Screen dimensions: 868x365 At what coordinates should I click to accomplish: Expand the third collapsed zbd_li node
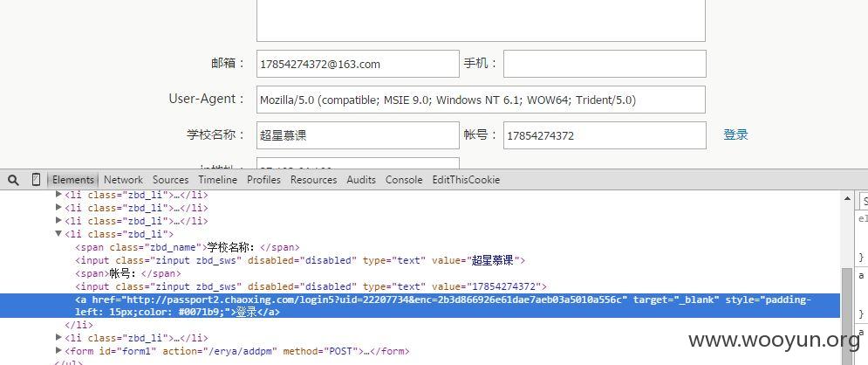point(59,221)
